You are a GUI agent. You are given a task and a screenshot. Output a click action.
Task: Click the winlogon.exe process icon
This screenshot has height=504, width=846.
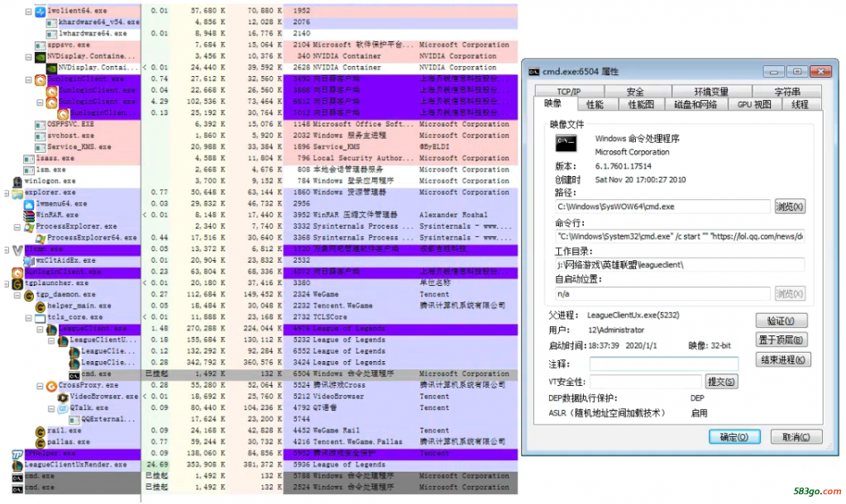pyautogui.click(x=17, y=182)
